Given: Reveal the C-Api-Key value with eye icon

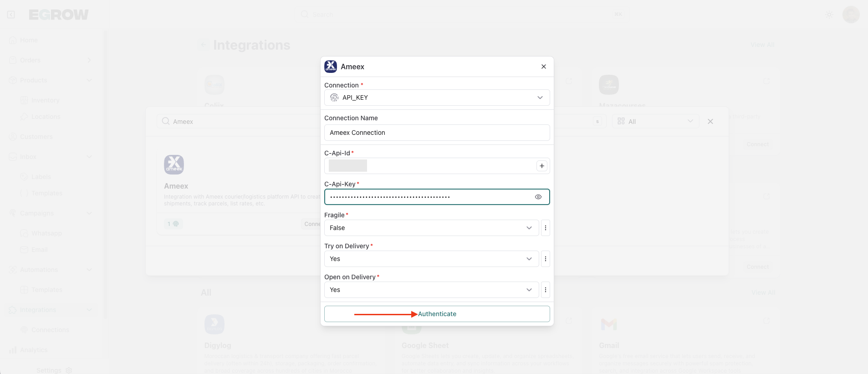Looking at the screenshot, I should pyautogui.click(x=538, y=197).
